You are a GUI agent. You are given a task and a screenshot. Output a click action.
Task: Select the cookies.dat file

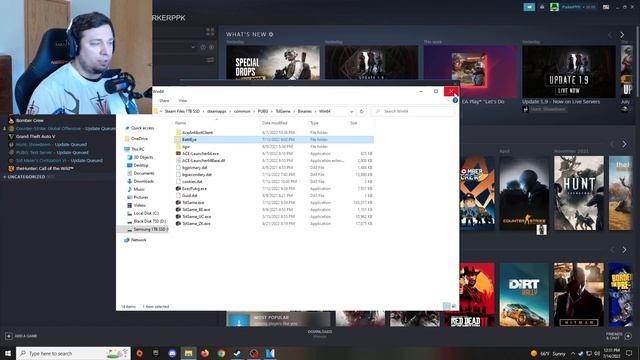(192, 182)
